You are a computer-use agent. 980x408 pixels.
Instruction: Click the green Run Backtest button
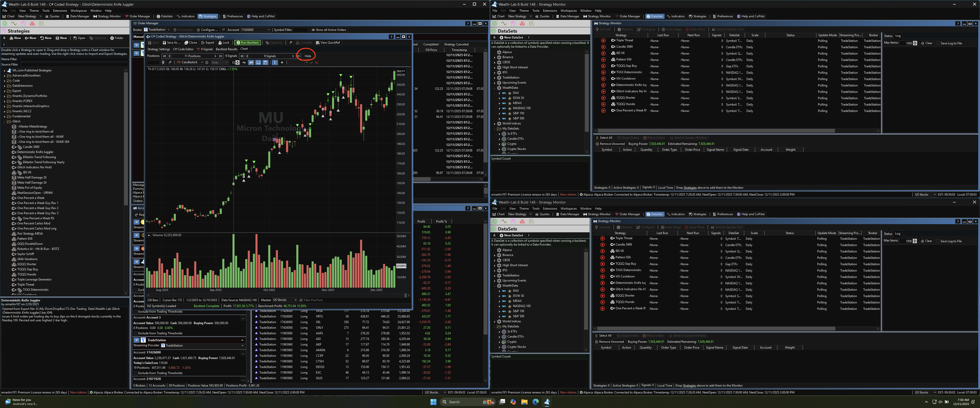247,43
